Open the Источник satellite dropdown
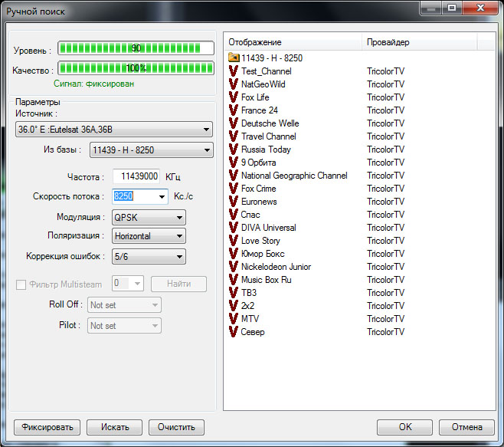The image size is (504, 447). (114, 130)
